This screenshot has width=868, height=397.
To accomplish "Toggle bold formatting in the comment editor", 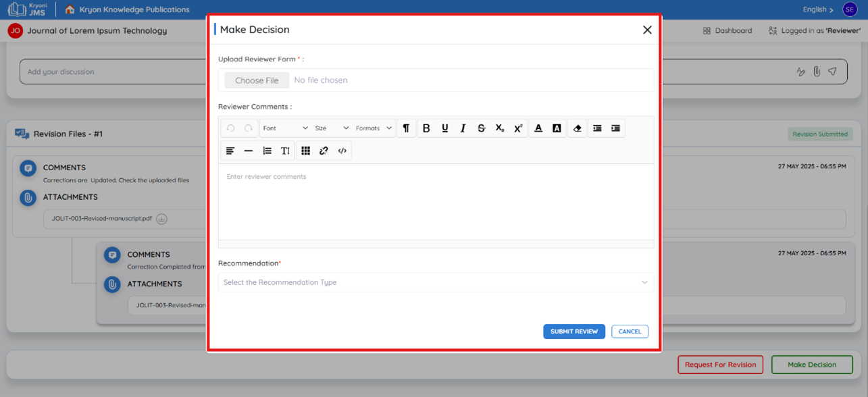I will (x=426, y=128).
